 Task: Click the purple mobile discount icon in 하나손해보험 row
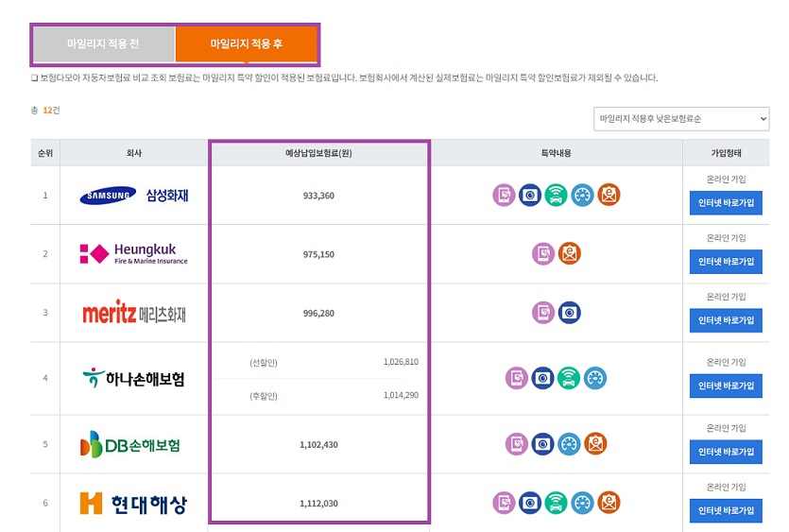(517, 378)
